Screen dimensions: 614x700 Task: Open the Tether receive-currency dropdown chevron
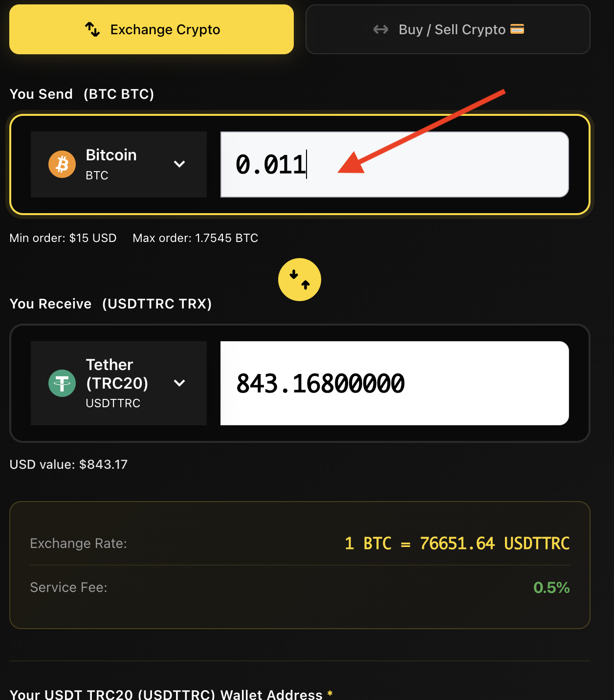179,384
